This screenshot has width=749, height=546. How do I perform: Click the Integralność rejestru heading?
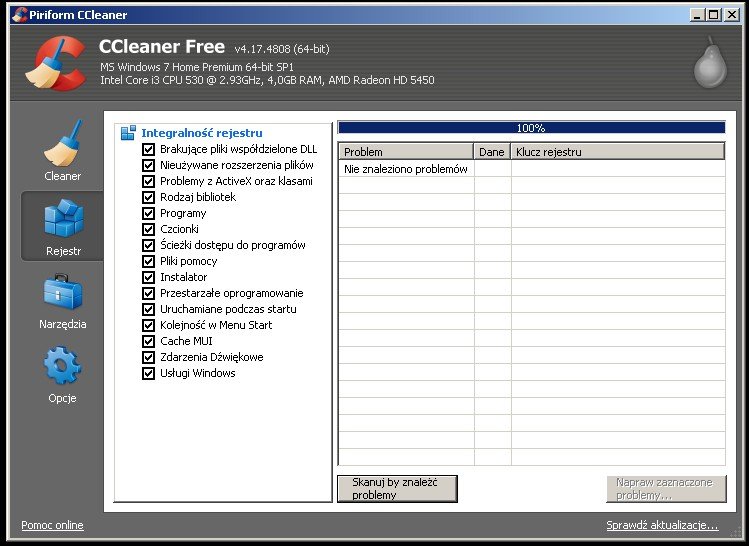pos(202,133)
